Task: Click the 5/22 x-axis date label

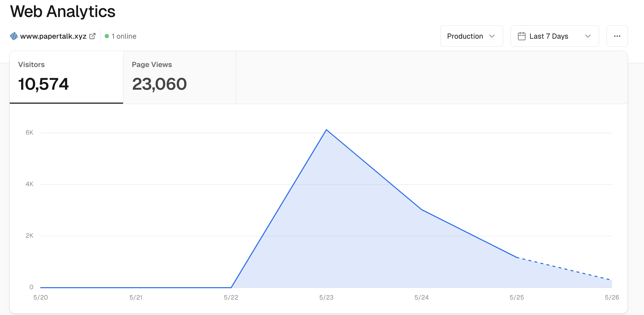Action: (231, 297)
